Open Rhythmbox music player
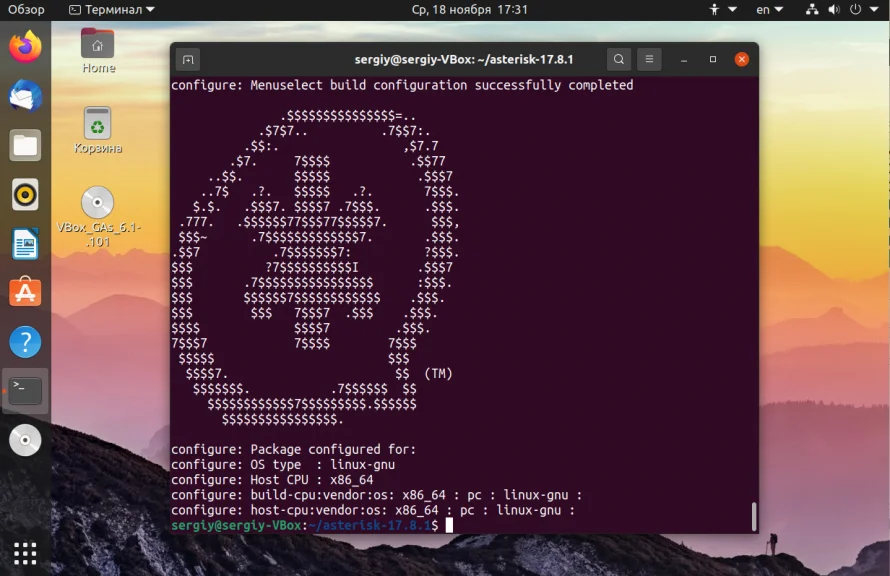The height and width of the screenshot is (576, 890). 25,195
